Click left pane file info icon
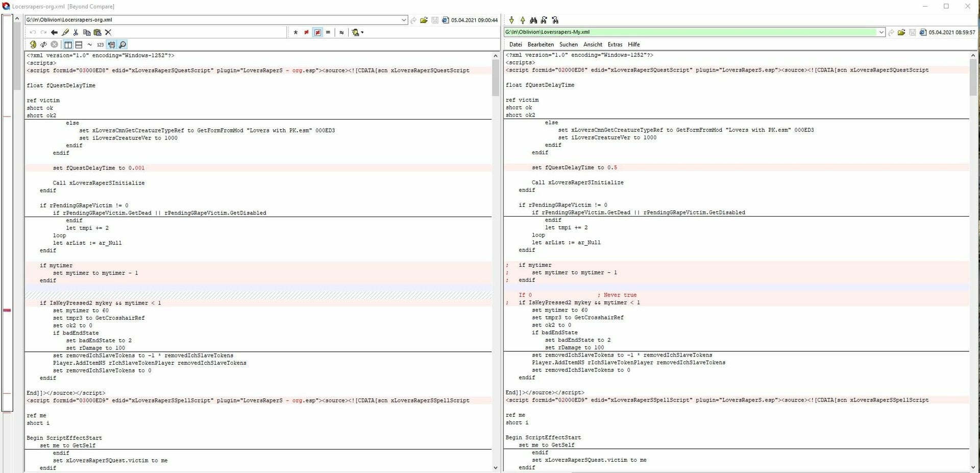 coord(445,20)
